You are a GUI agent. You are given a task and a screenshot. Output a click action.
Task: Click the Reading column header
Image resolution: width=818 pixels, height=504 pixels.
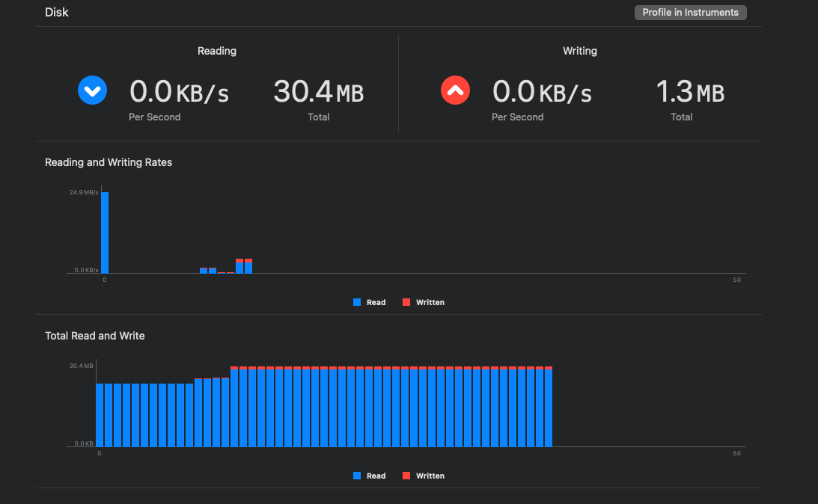(217, 51)
